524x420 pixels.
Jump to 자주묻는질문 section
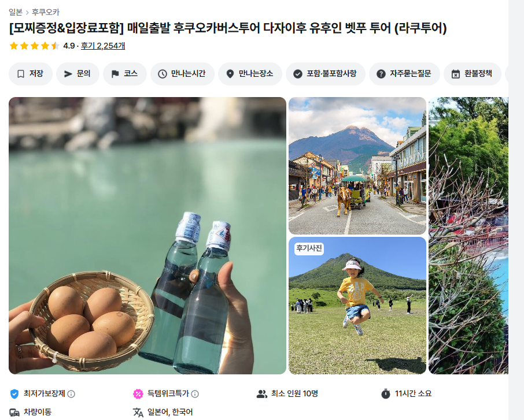click(x=404, y=74)
